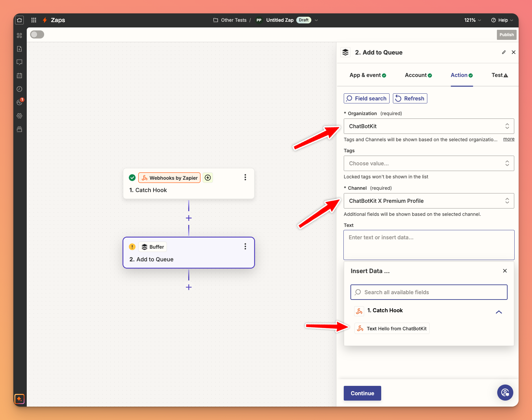Screen dimensions: 532x420
Task: Open the Channel dropdown
Action: tap(429, 201)
